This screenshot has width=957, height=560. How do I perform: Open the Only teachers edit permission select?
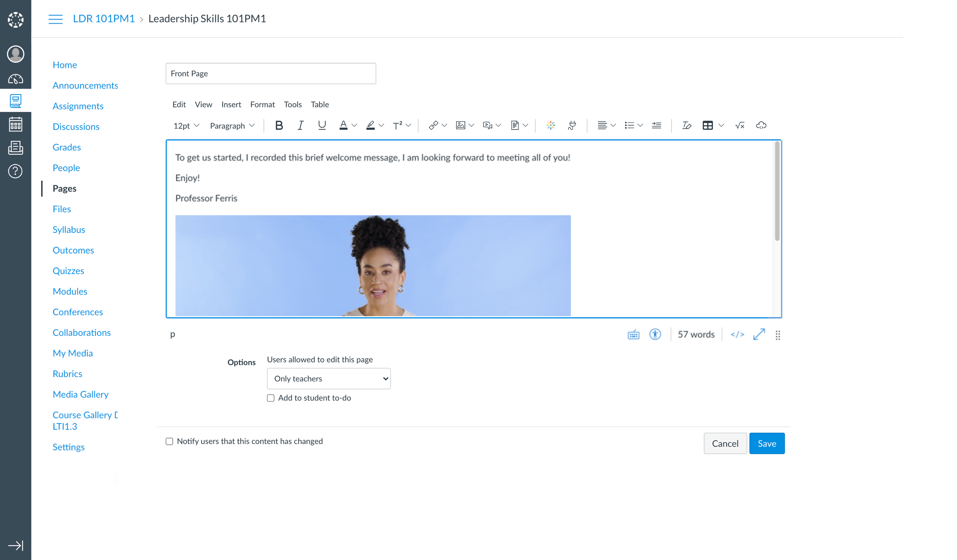tap(329, 379)
